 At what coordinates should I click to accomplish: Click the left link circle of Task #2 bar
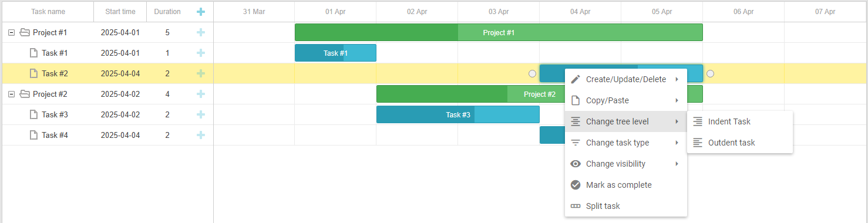(532, 73)
